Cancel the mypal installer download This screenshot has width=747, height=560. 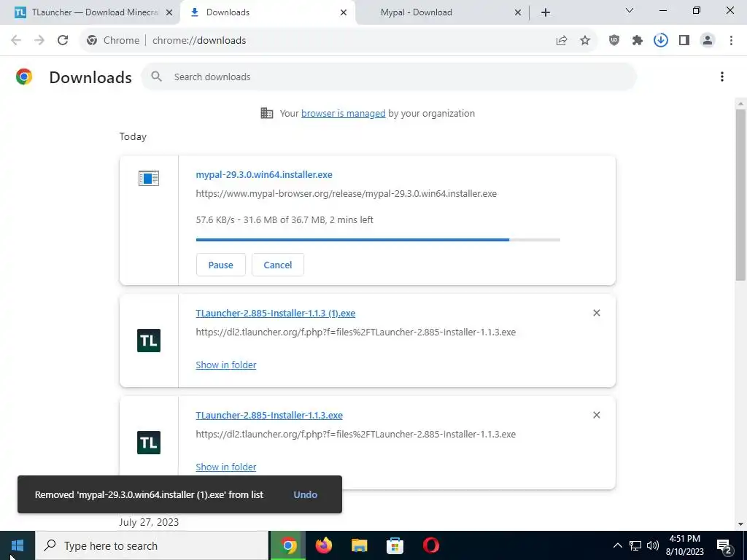pos(278,265)
